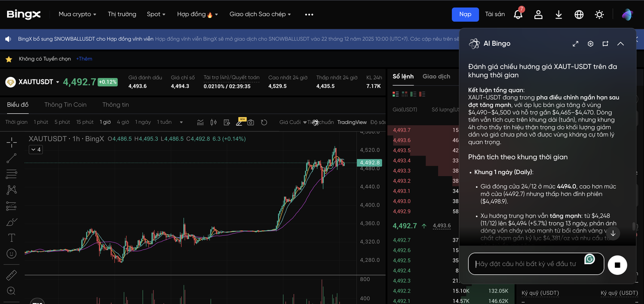Open the language globe icon

(579, 15)
